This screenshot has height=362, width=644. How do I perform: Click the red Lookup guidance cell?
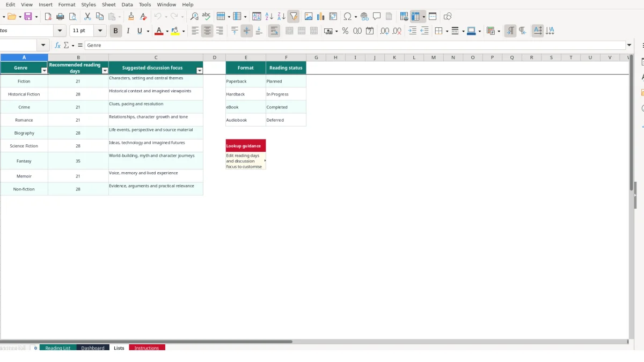click(x=246, y=146)
